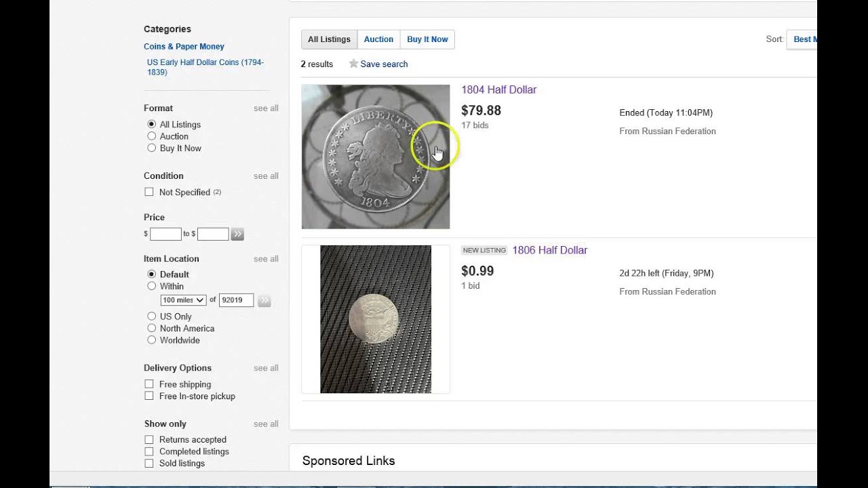Click the zip code input field
868x488 pixels.
click(236, 300)
